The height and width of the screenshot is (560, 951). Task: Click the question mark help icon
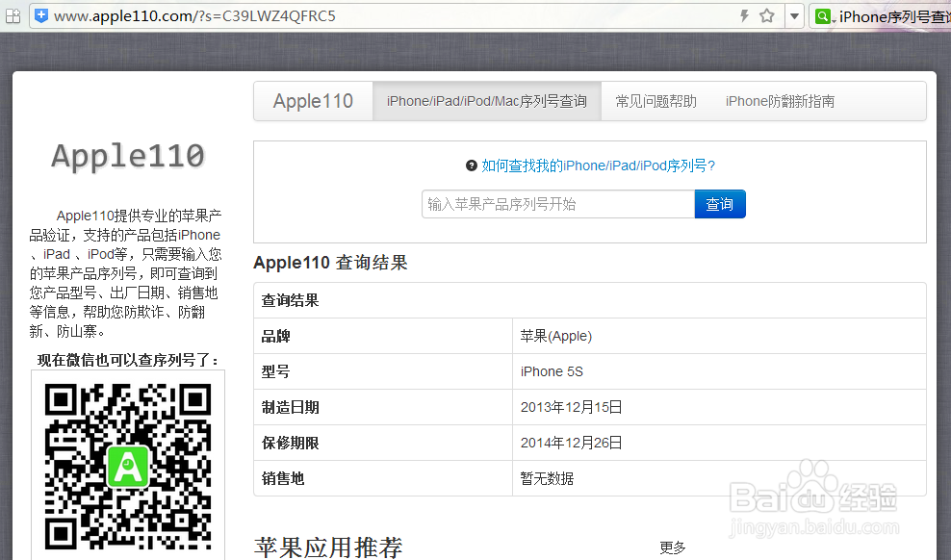472,165
